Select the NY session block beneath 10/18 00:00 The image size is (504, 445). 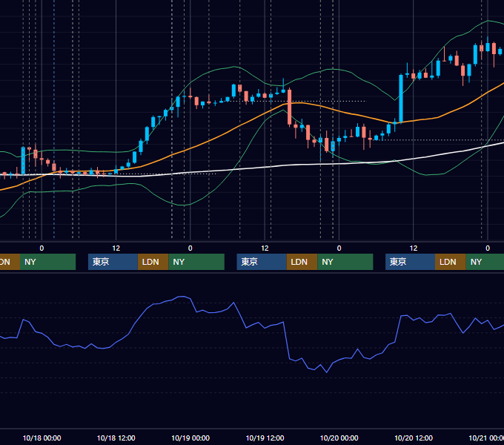47,262
